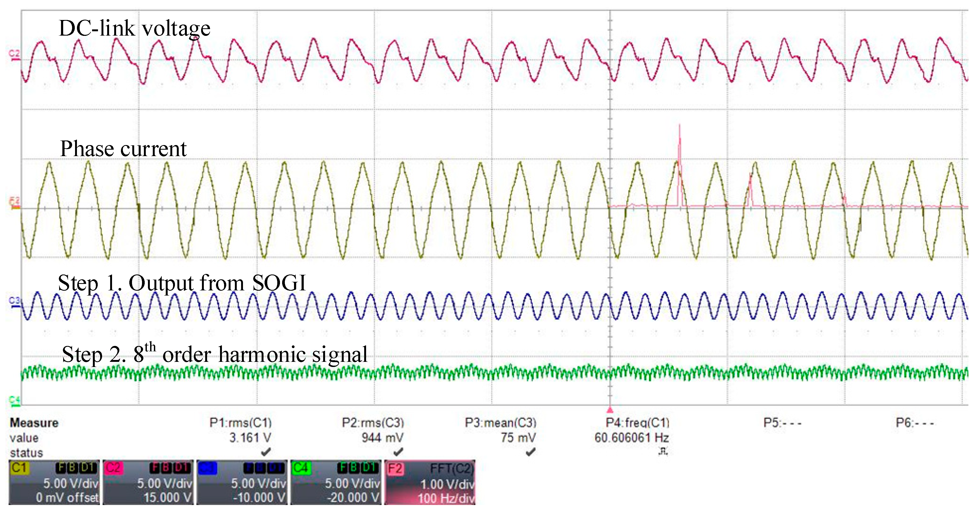The height and width of the screenshot is (515, 980).
Task: Click the P3 mean(C3) status checkmark
Action: [530, 452]
